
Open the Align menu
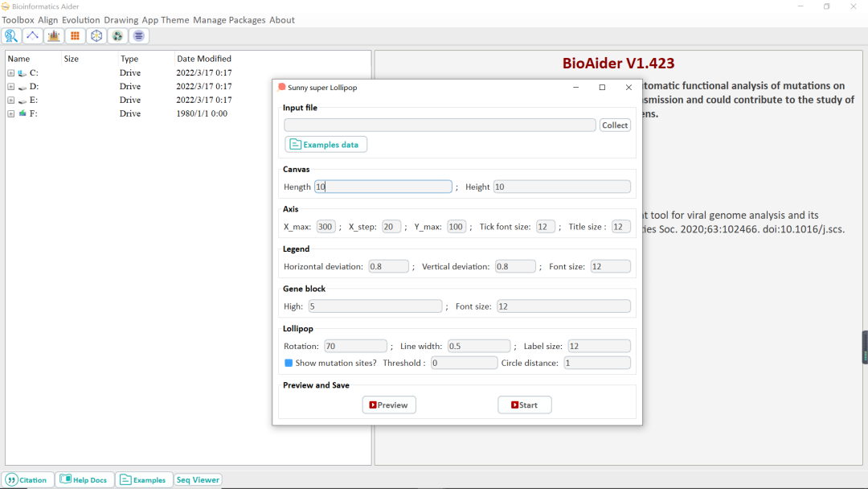48,20
